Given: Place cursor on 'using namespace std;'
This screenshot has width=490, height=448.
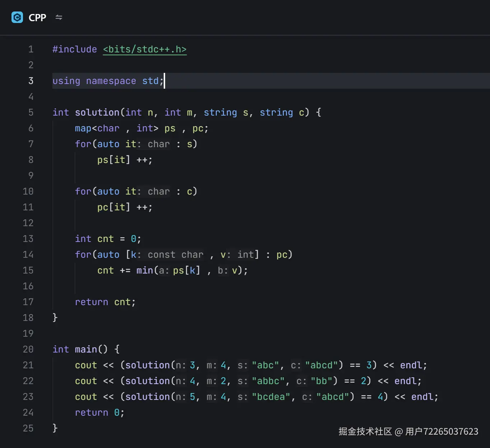Looking at the screenshot, I should [x=108, y=81].
